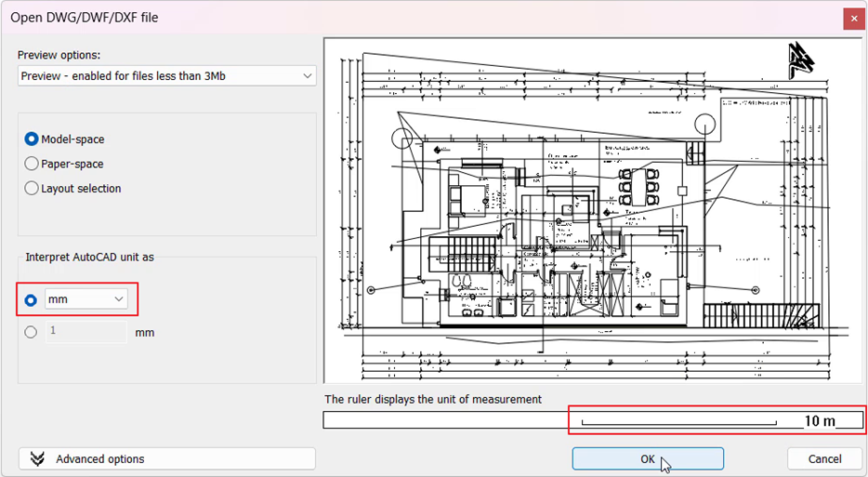Click the custom unit value input field
The image size is (868, 477).
[x=86, y=332]
